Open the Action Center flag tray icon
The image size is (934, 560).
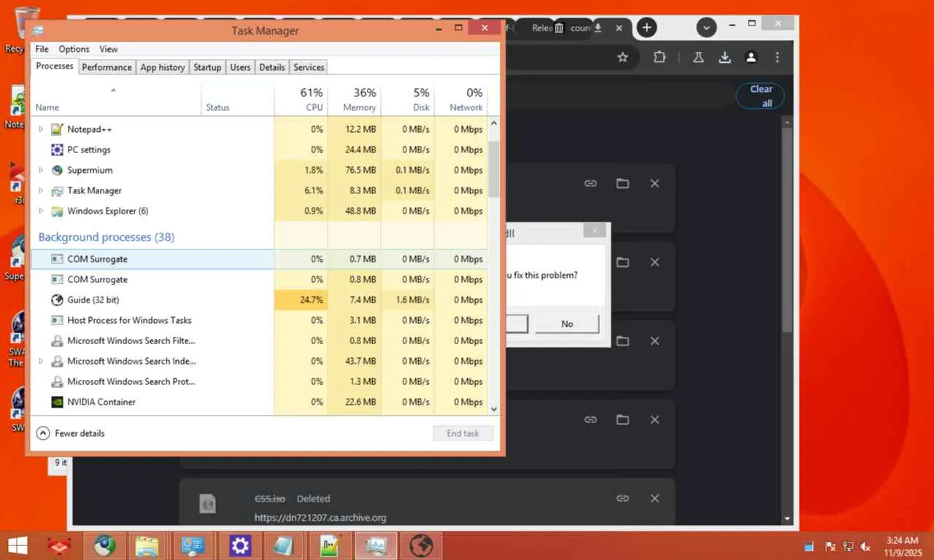point(830,546)
